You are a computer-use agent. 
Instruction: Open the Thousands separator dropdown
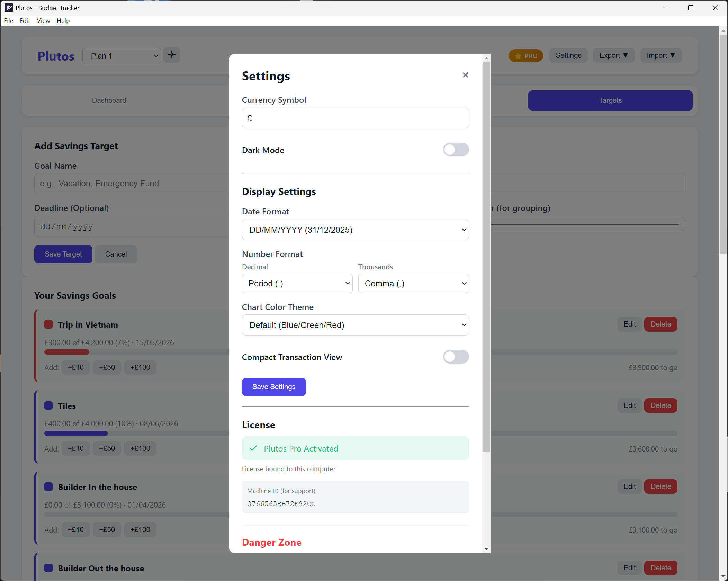coord(413,283)
